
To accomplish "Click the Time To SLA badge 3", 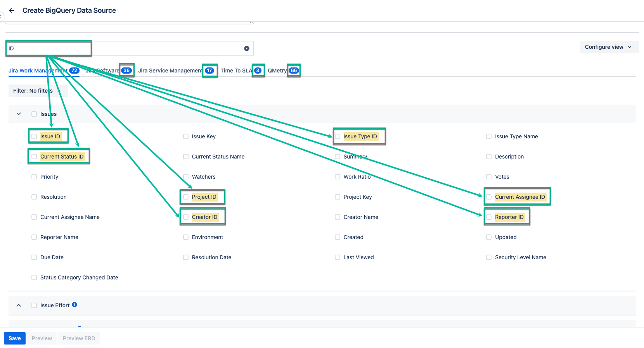I will click(x=258, y=71).
